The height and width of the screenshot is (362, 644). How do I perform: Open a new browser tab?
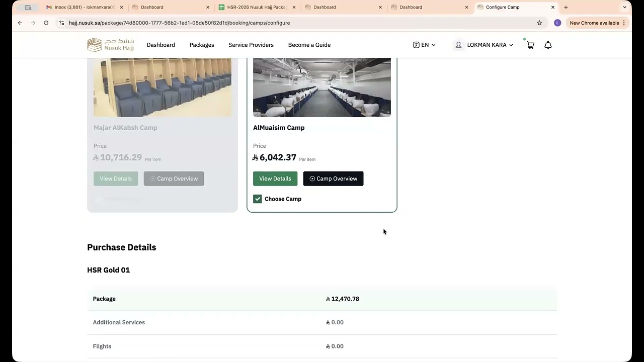(x=566, y=7)
